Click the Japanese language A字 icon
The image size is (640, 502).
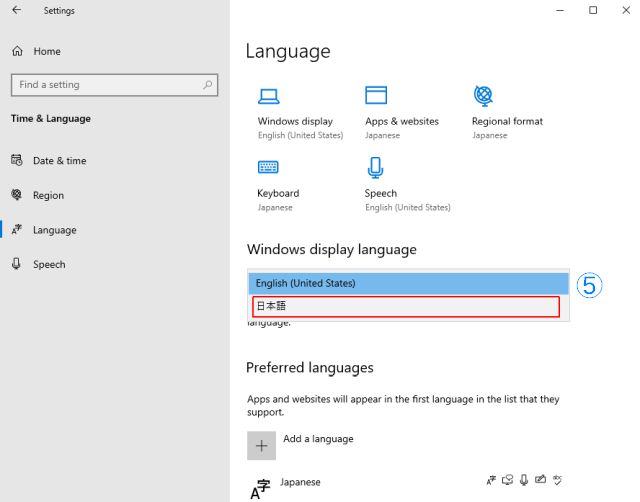tap(260, 489)
